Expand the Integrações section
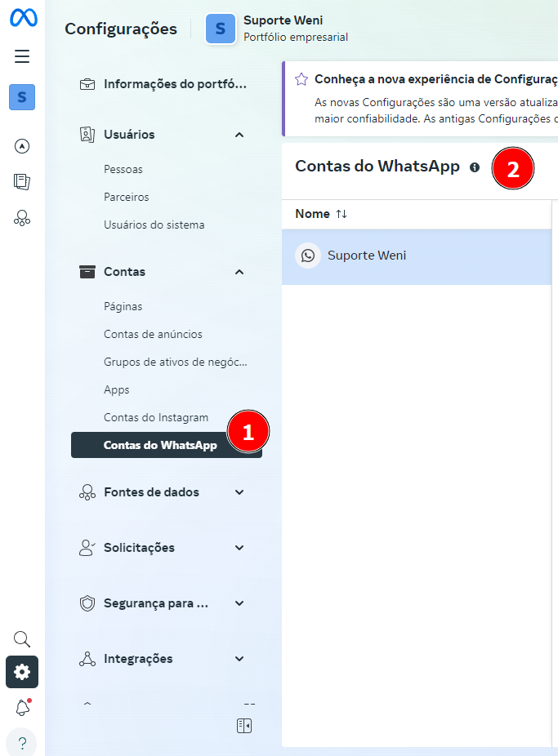The width and height of the screenshot is (558, 756). point(239,659)
